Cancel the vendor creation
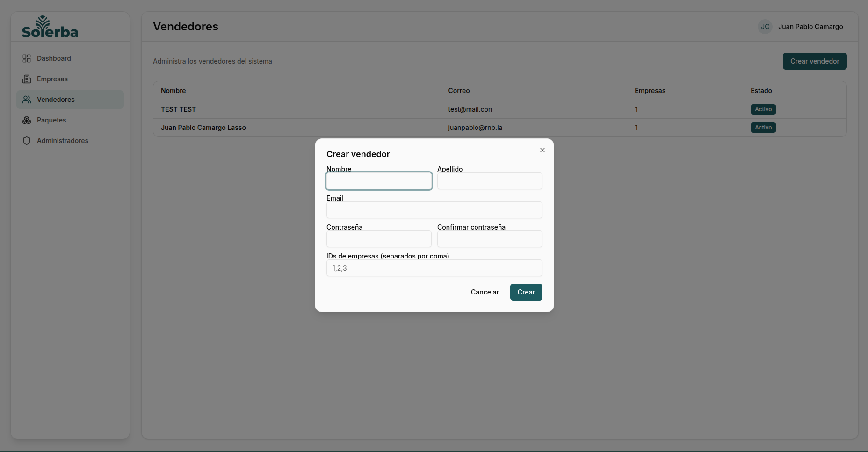868x452 pixels. (x=485, y=292)
